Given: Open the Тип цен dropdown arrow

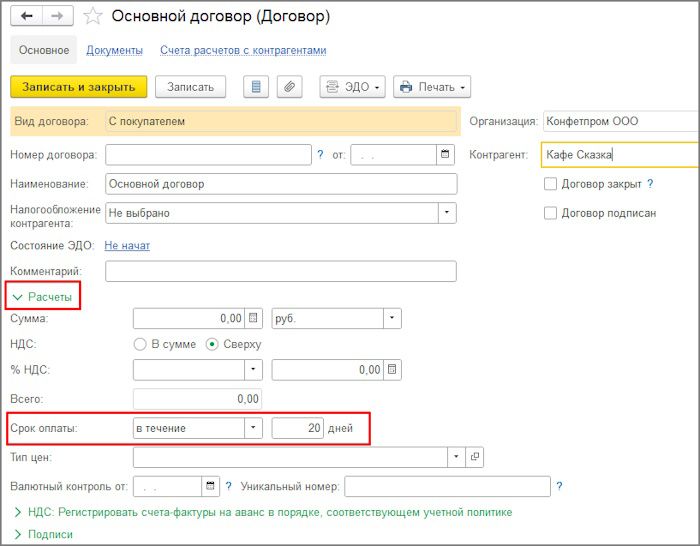Looking at the screenshot, I should 456,457.
